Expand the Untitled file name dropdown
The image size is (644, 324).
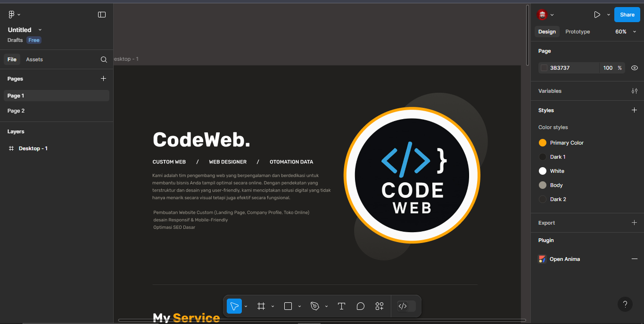pos(40,30)
